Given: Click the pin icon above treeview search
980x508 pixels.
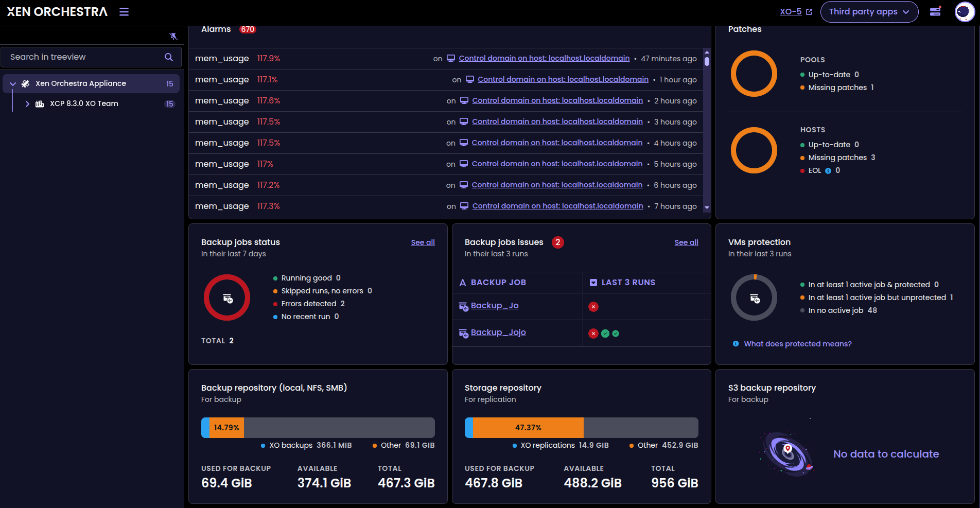Looking at the screenshot, I should coord(173,36).
